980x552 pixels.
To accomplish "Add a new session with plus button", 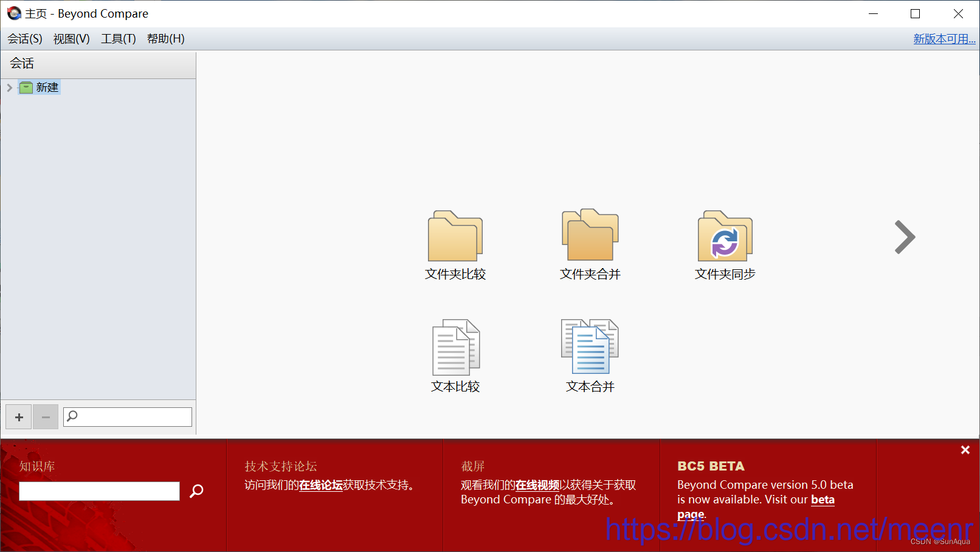I will click(x=18, y=416).
